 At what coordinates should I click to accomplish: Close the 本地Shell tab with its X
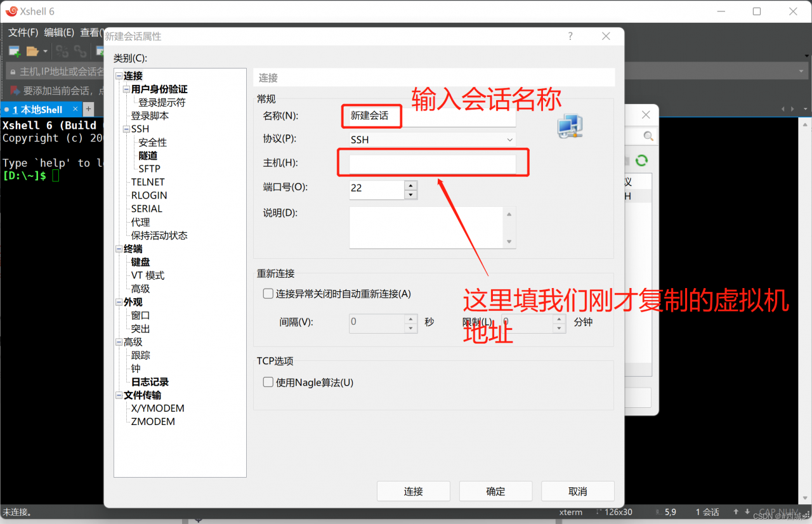pos(75,109)
